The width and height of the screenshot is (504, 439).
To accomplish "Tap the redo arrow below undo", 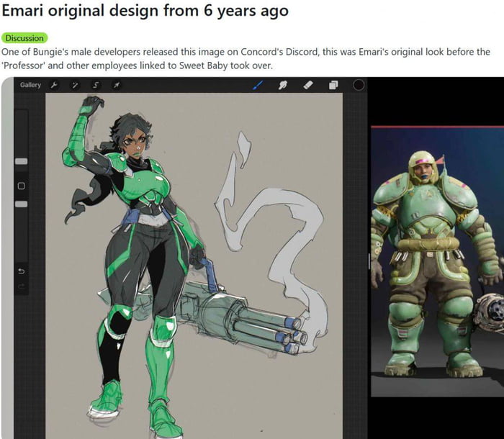I will (21, 286).
